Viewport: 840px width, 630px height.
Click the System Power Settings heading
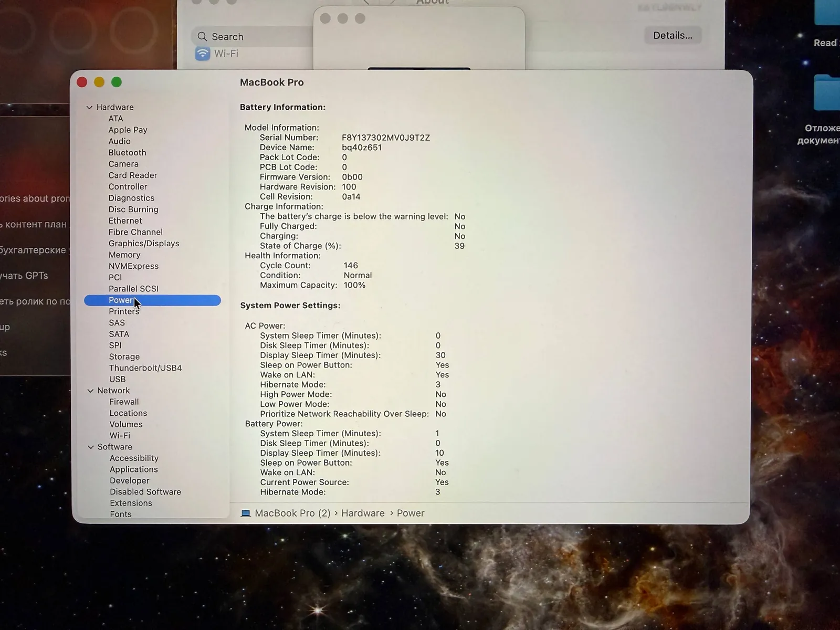point(290,306)
